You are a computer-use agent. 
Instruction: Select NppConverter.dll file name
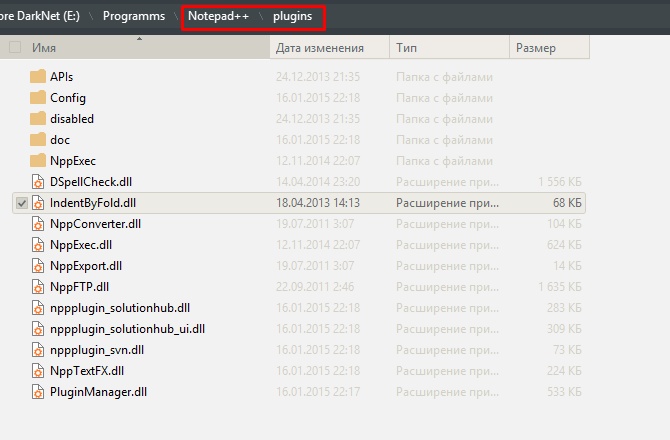tap(96, 224)
